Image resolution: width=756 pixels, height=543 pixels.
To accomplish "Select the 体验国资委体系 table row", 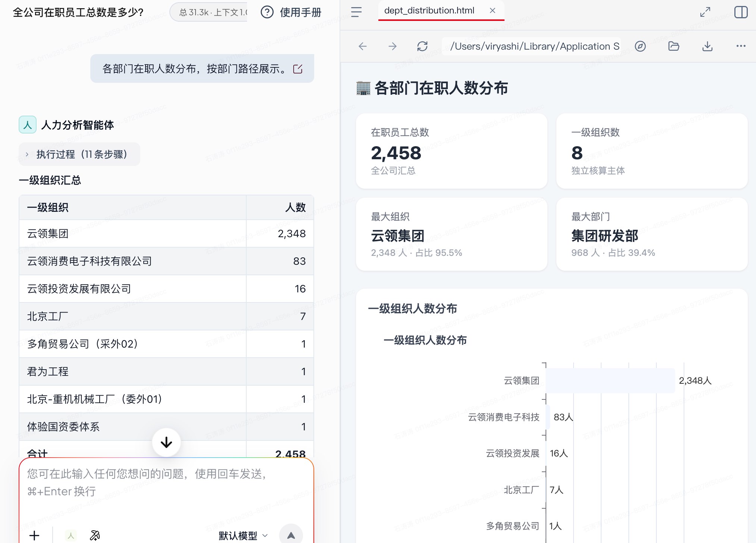I will [x=166, y=427].
